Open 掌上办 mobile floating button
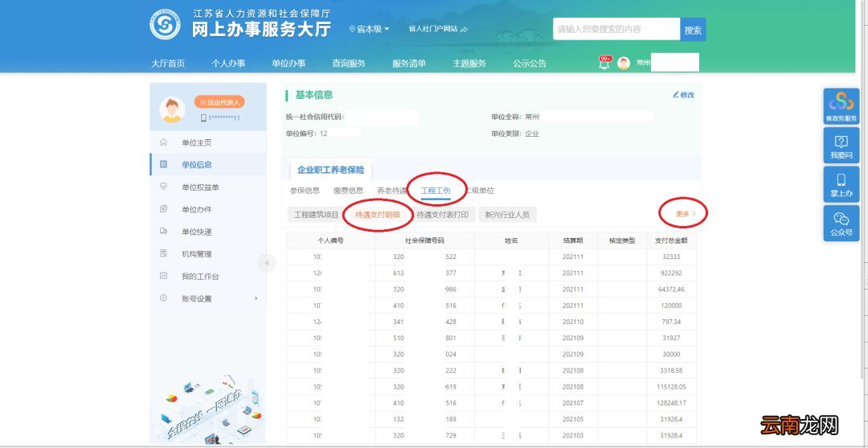Screen dimensions: 868x448 pyautogui.click(x=841, y=184)
